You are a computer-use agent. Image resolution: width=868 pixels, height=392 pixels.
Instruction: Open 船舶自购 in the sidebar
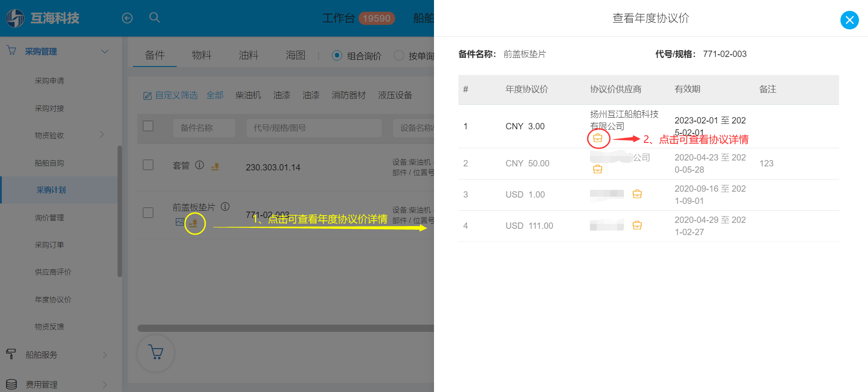49,163
